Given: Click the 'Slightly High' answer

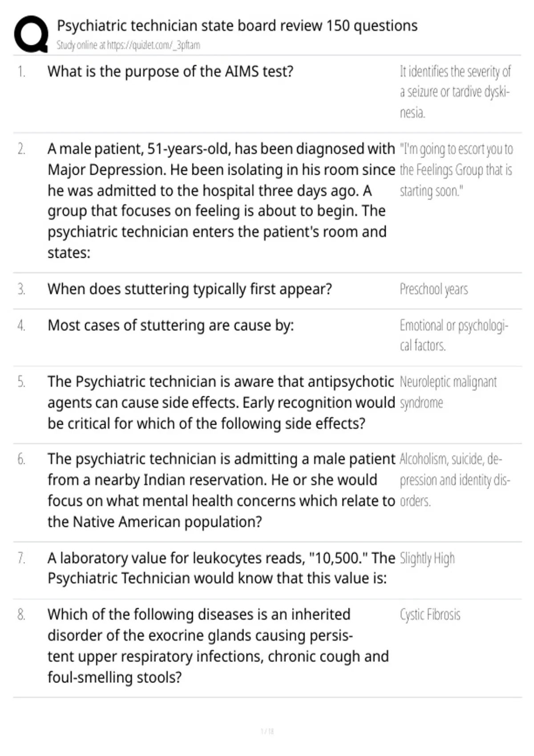Looking at the screenshot, I should point(427,559).
